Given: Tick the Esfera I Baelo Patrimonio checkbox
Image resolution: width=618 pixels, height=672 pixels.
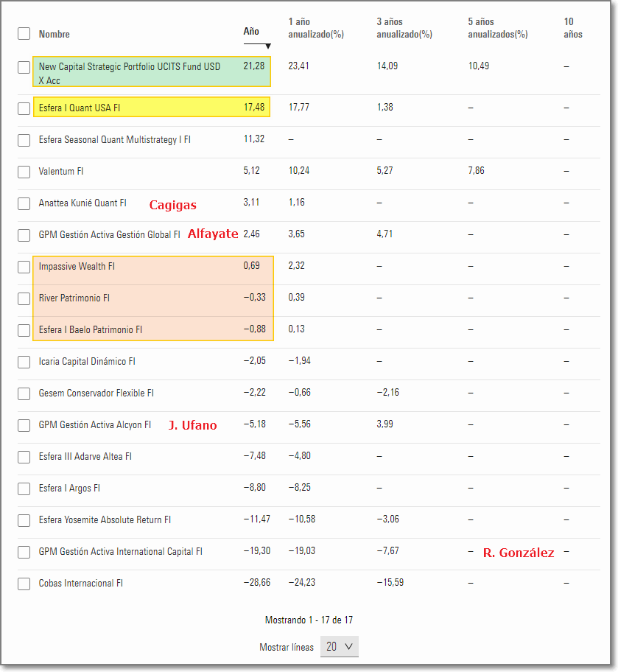Looking at the screenshot, I should point(24,330).
